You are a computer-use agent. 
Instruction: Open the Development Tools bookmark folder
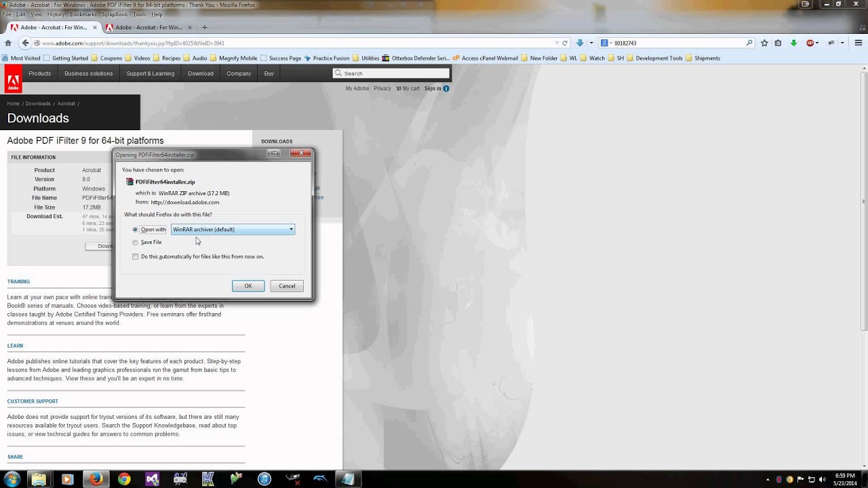coord(654,58)
